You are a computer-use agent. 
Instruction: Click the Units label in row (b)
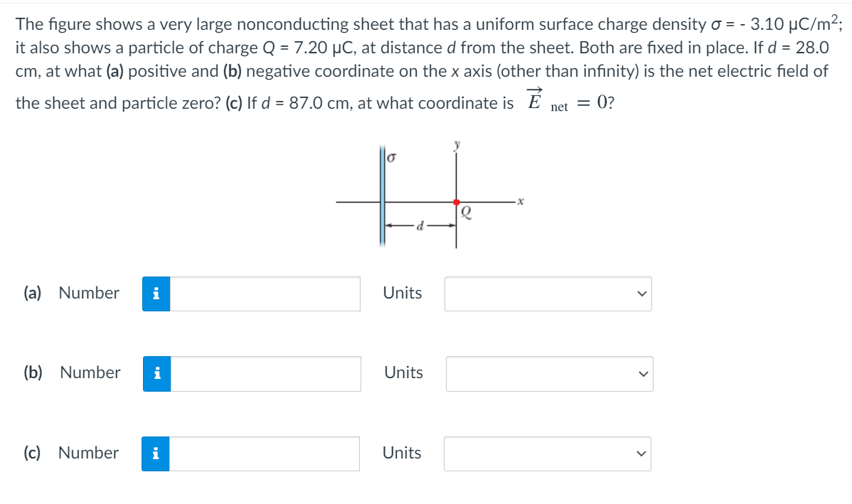coord(403,372)
